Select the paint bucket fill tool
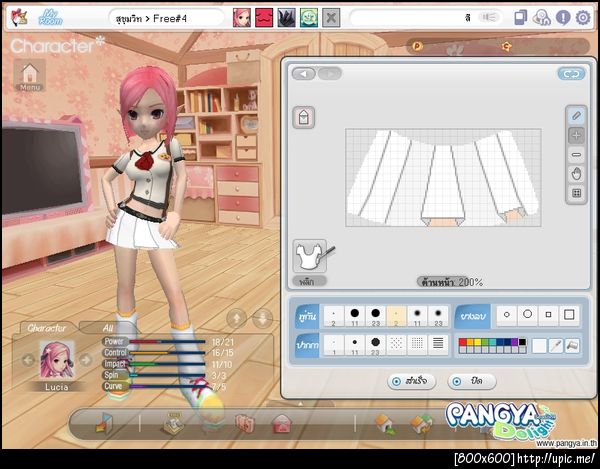This screenshot has height=469, width=600. pyautogui.click(x=572, y=346)
